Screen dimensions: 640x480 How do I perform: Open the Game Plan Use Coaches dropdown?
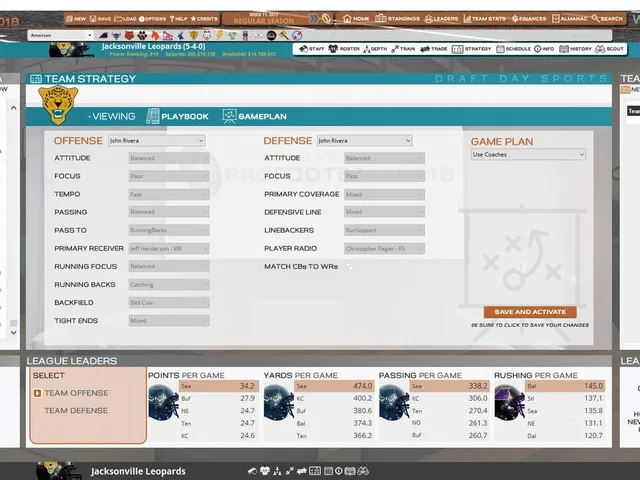tap(528, 154)
